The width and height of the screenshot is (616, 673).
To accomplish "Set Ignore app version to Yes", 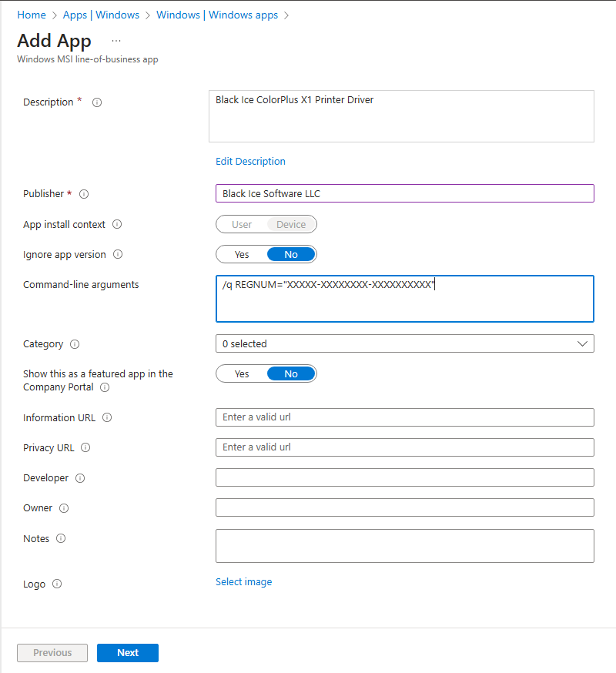I will click(242, 254).
